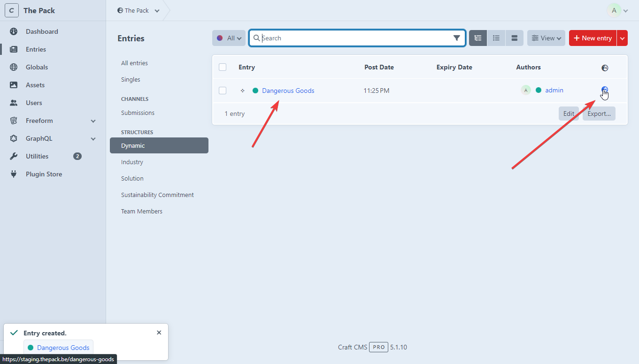Click the Export… button
The image size is (639, 364).
[x=599, y=114]
